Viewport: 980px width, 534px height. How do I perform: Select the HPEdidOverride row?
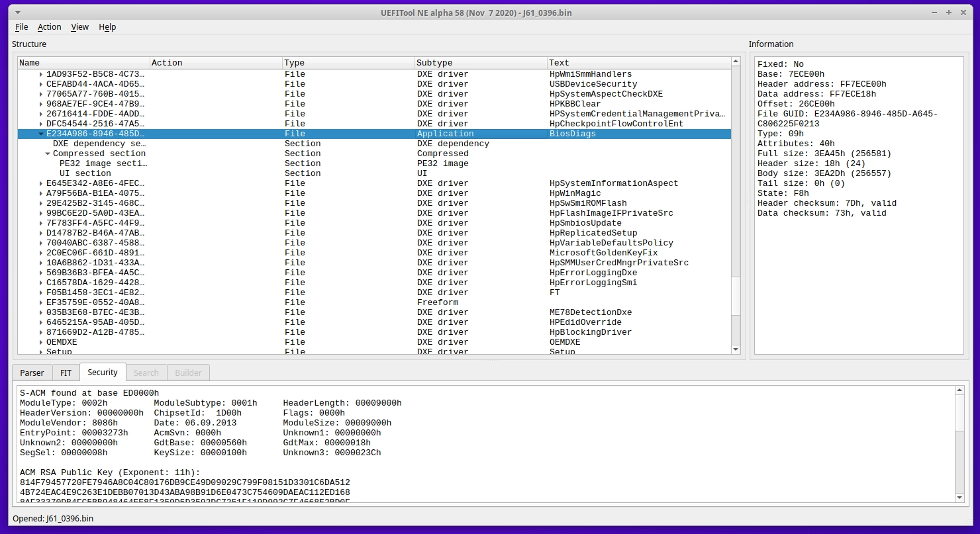tap(374, 322)
